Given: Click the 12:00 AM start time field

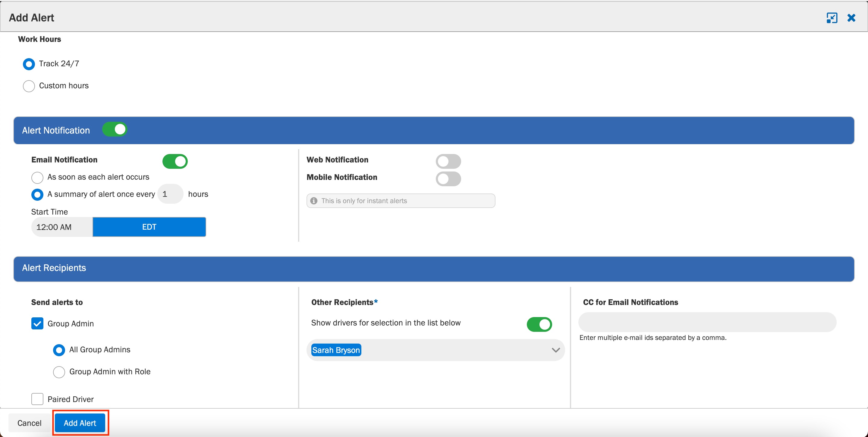Looking at the screenshot, I should click(62, 227).
